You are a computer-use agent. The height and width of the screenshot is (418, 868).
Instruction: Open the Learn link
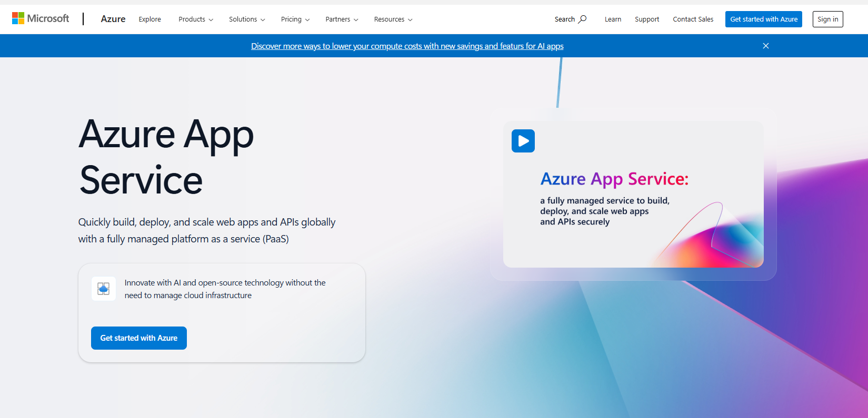point(613,19)
